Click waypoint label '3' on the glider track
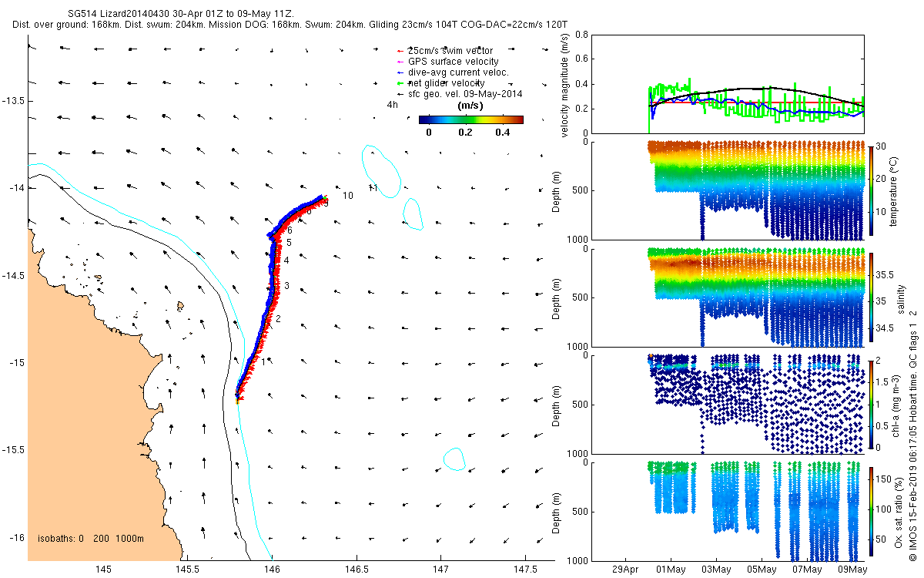This screenshot has width=924, height=578. (x=286, y=286)
